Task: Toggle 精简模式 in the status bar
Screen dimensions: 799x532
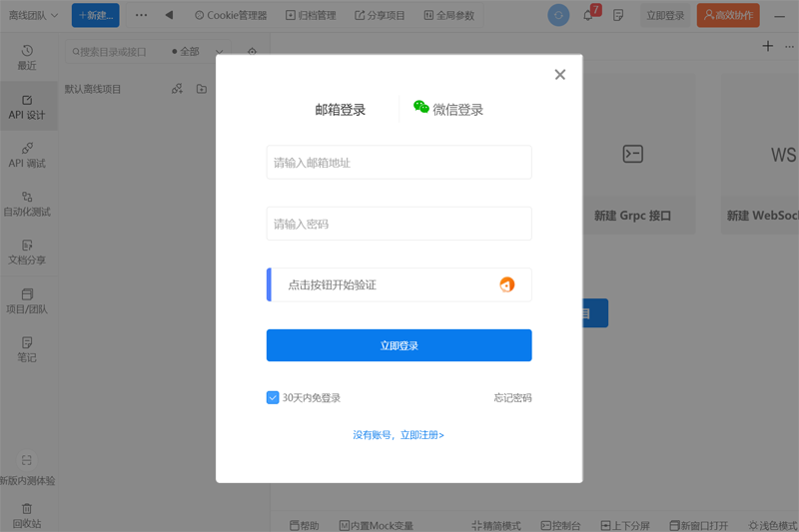Action: click(496, 525)
